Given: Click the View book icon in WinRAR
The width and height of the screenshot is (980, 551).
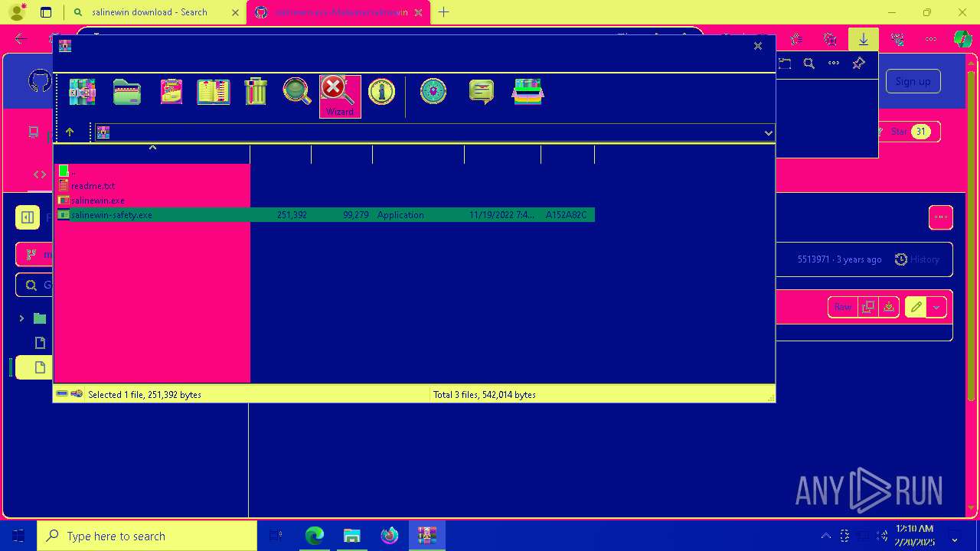Looking at the screenshot, I should pos(214,92).
